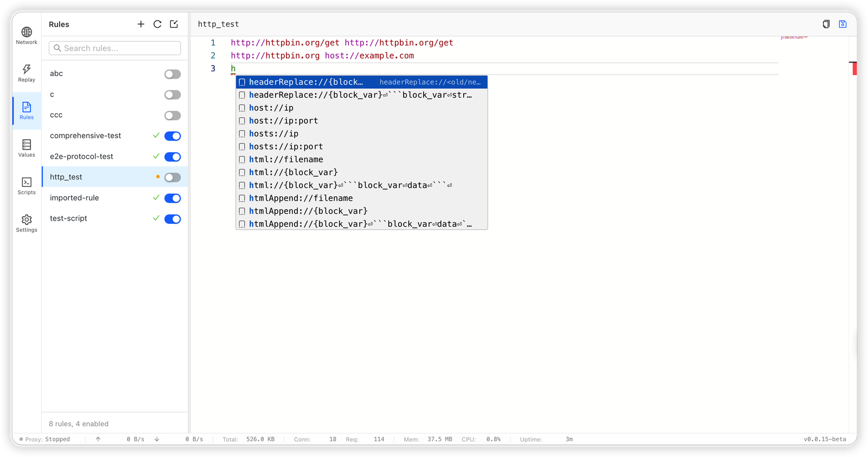The image size is (868, 457).
Task: Refresh the rules list
Action: point(157,24)
